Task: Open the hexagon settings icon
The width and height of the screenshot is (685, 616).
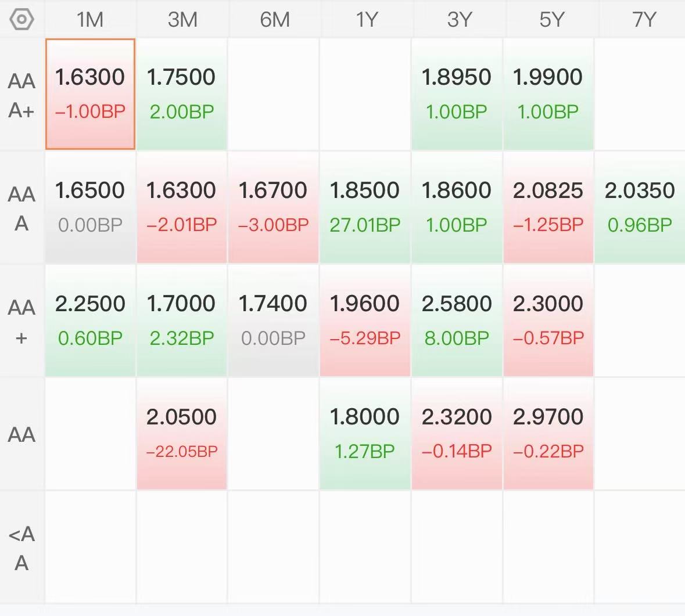Action: [x=21, y=19]
